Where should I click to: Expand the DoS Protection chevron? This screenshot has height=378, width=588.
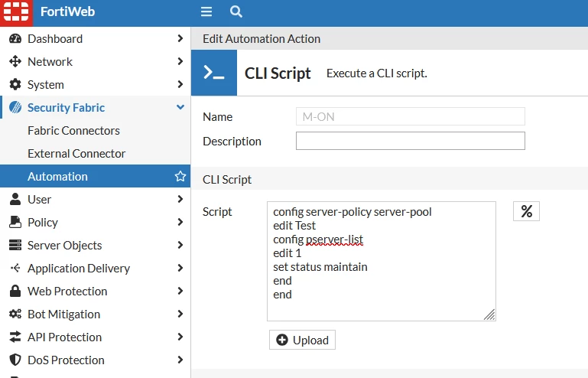(x=180, y=360)
